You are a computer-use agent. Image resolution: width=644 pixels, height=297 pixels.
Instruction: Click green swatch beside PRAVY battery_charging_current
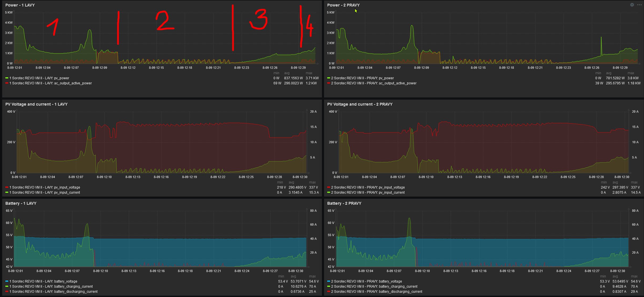point(329,287)
